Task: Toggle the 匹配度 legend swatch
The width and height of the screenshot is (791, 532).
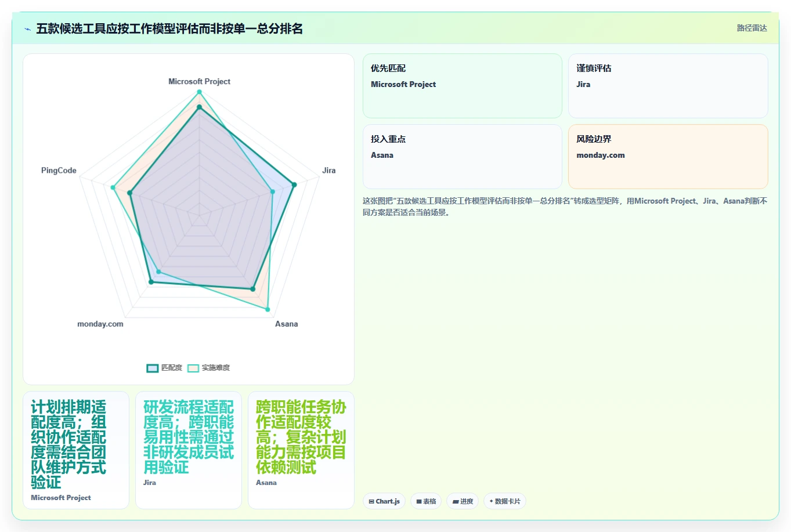Action: coord(153,368)
